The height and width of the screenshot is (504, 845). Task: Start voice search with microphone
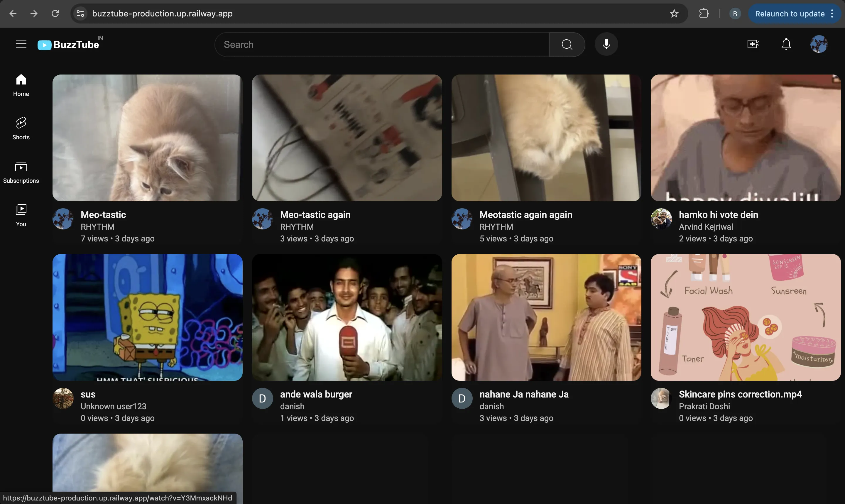tap(606, 44)
